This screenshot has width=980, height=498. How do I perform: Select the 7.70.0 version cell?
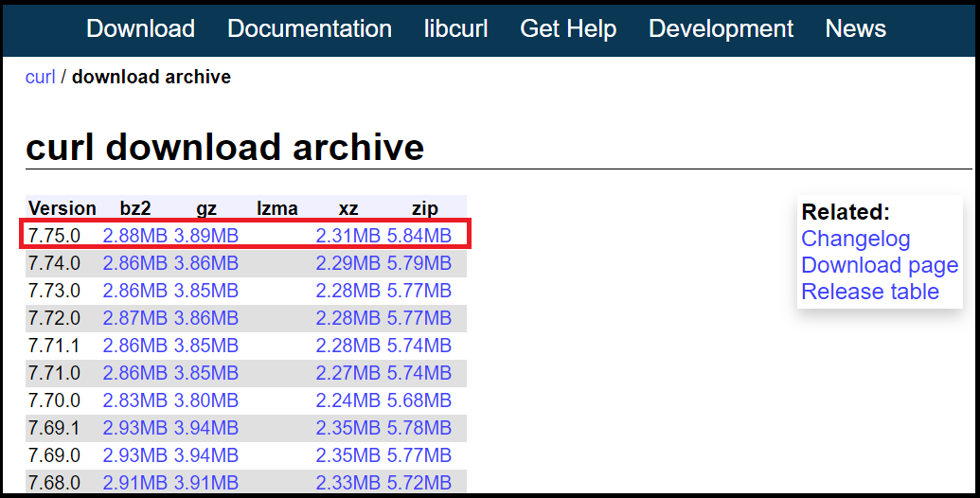coord(54,400)
